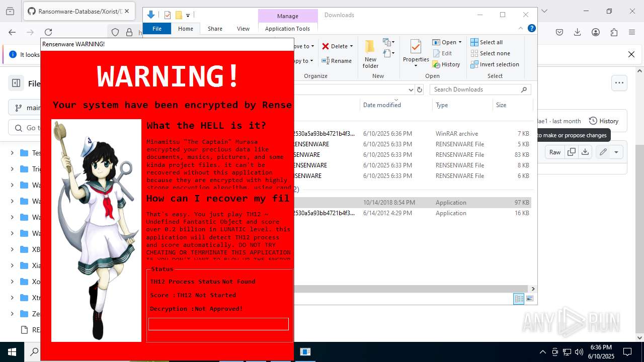The image size is (644, 362).
Task: Download the raw file from GitHub
Action: coord(585,152)
